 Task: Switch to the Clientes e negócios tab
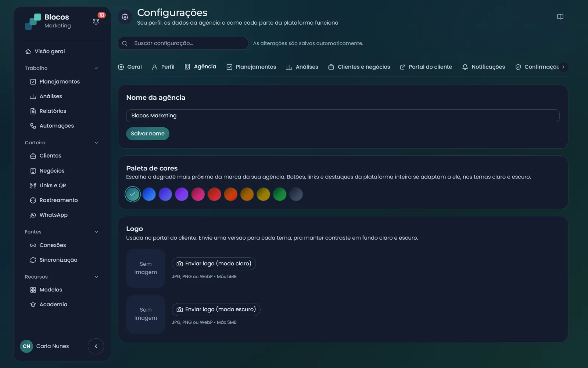(x=359, y=67)
